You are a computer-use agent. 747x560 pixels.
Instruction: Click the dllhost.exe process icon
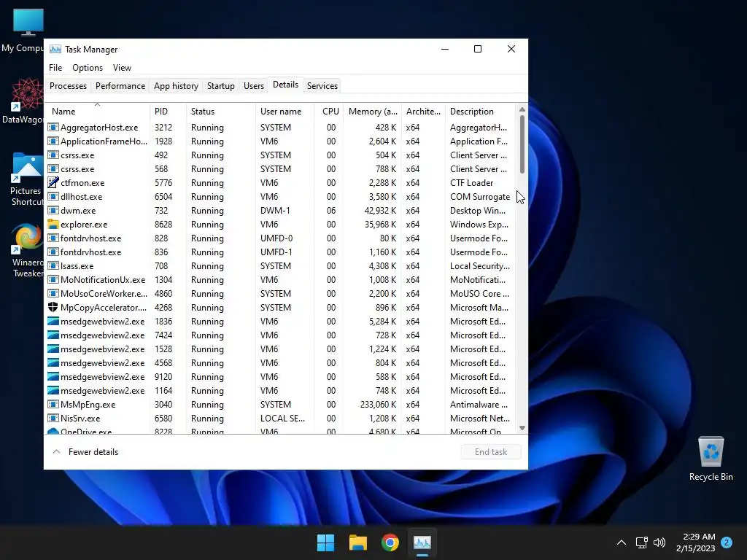(53, 197)
